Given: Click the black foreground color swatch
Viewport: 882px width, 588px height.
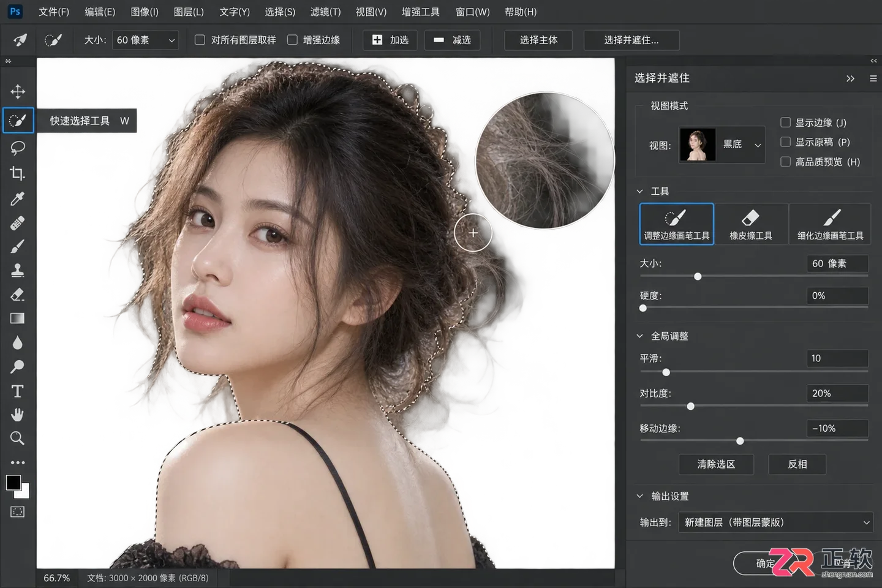Looking at the screenshot, I should coord(13,482).
